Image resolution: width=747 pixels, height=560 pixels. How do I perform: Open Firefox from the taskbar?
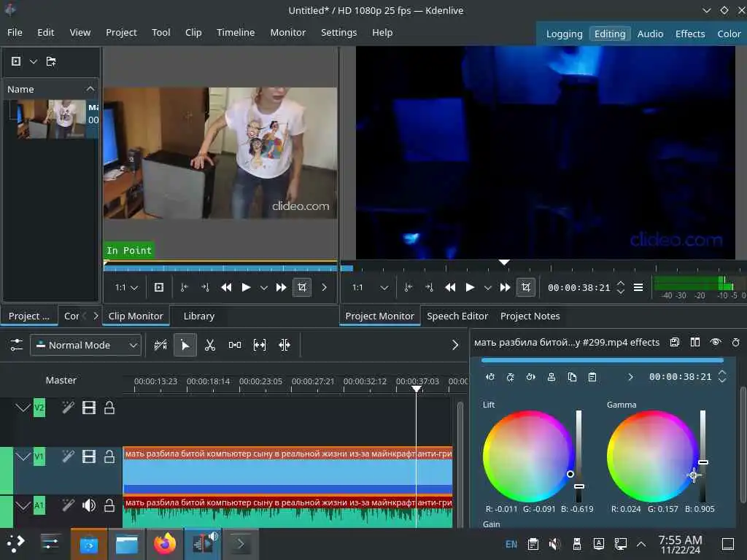(165, 544)
